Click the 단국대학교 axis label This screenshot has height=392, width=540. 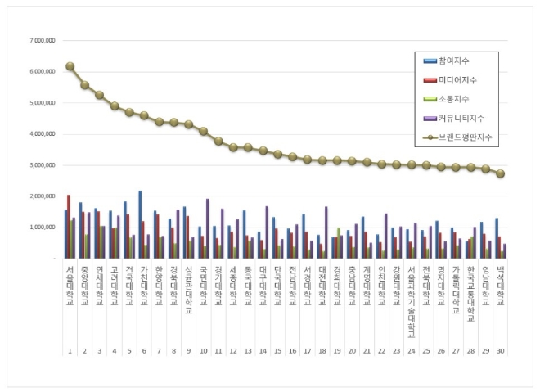coord(277,286)
